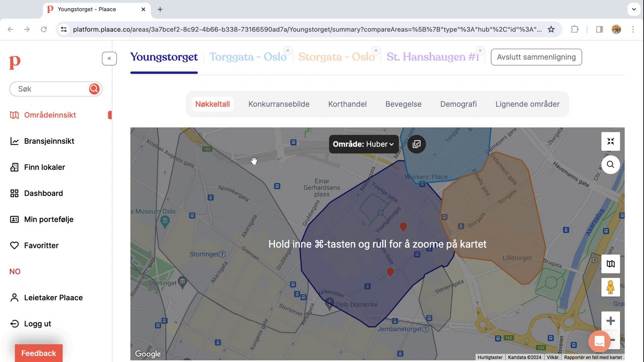The width and height of the screenshot is (644, 362).
Task: Open Chrome profile avatar
Action: coord(616,29)
